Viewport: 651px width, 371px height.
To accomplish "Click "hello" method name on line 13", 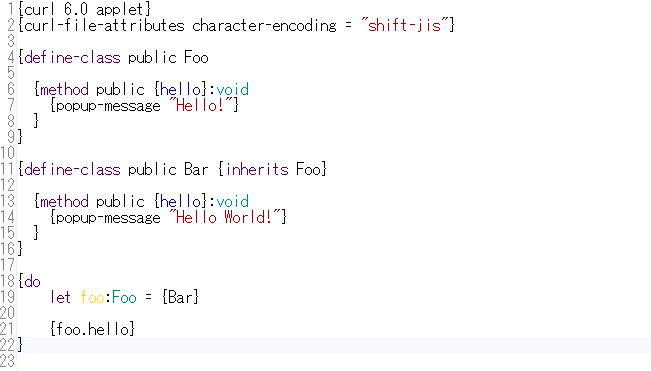I will tap(181, 201).
